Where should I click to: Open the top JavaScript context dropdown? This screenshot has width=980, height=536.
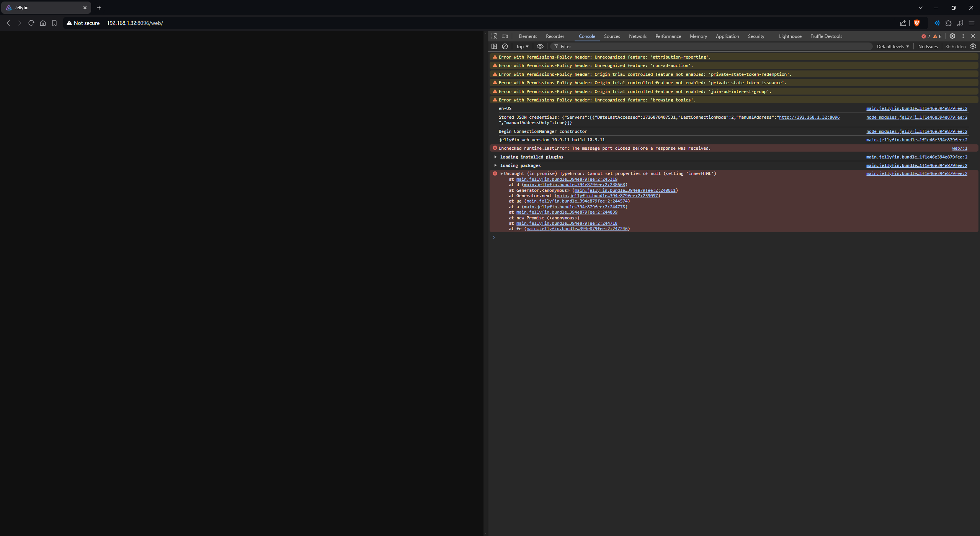coord(522,47)
